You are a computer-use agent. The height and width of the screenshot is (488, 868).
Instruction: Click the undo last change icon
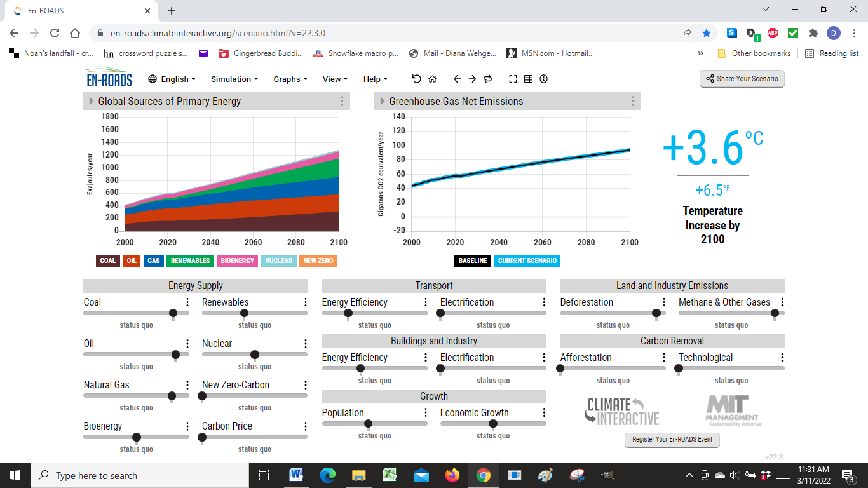coord(416,79)
